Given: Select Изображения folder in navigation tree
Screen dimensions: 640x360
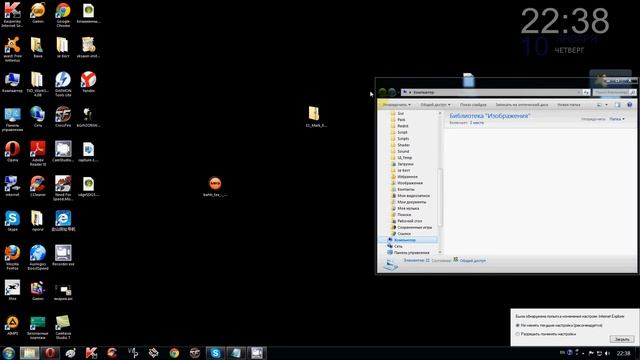Looking at the screenshot, I should (407, 183).
